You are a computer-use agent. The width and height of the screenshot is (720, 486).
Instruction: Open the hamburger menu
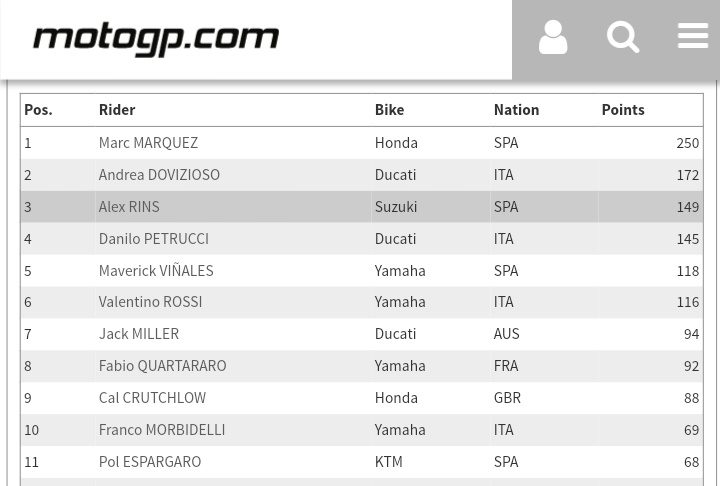coord(692,36)
